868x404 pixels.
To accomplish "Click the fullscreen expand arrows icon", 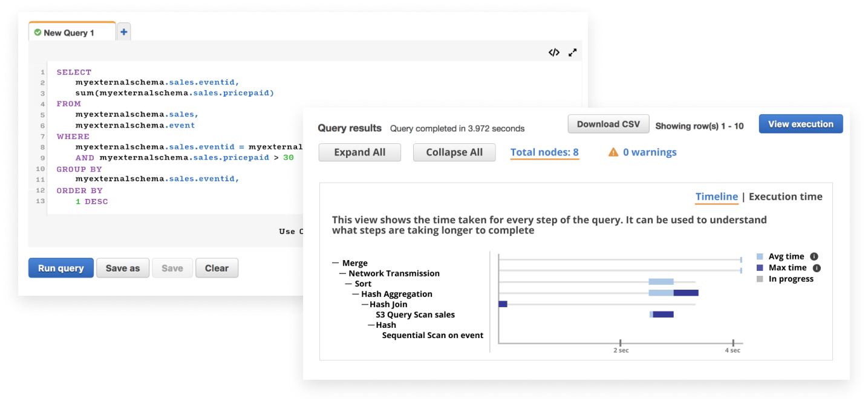I will click(572, 53).
